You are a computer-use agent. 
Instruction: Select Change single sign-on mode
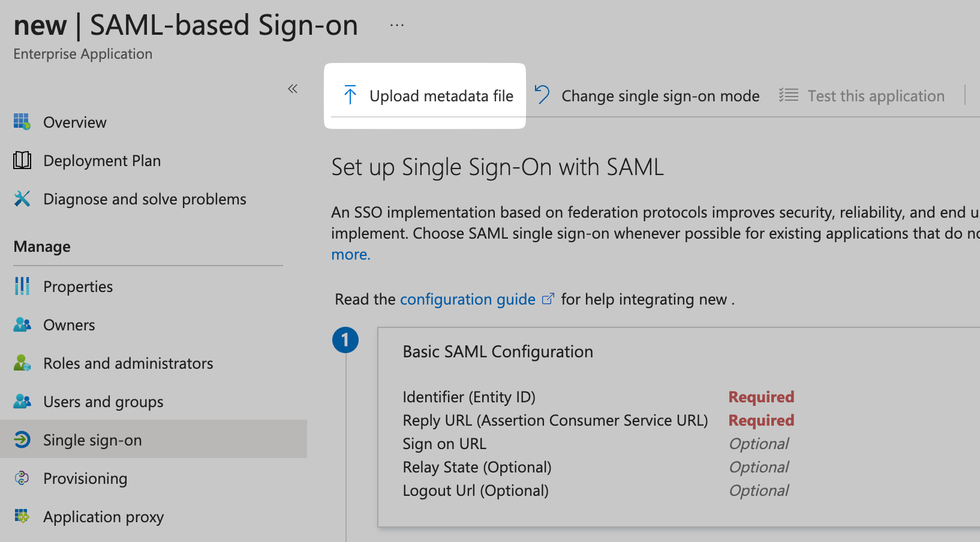[x=660, y=95]
